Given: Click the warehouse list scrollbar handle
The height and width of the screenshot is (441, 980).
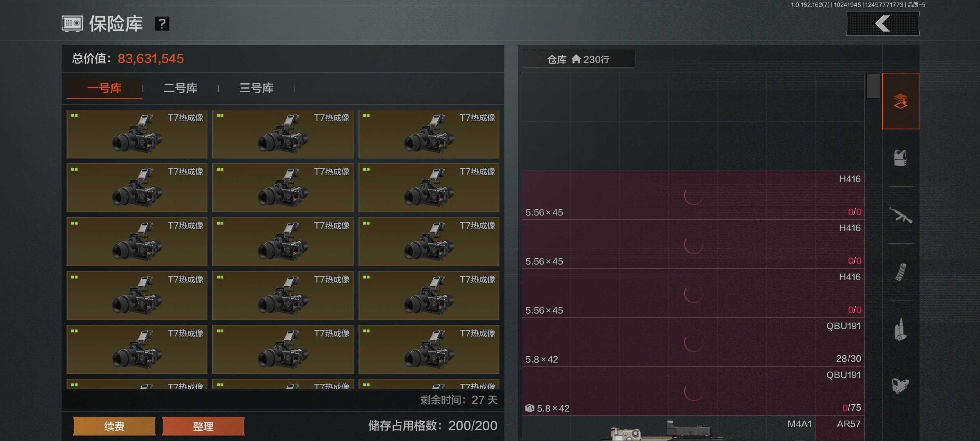Looking at the screenshot, I should tap(873, 86).
